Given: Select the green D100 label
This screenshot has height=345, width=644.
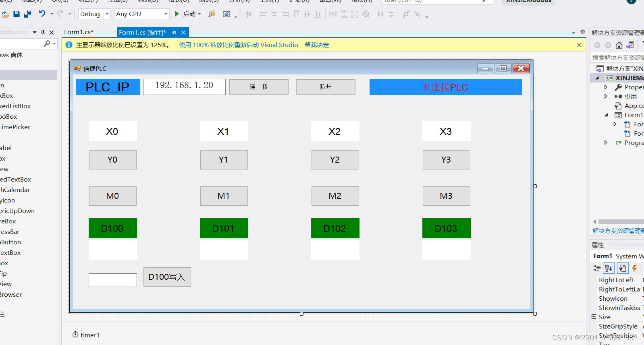Looking at the screenshot, I should 112,228.
